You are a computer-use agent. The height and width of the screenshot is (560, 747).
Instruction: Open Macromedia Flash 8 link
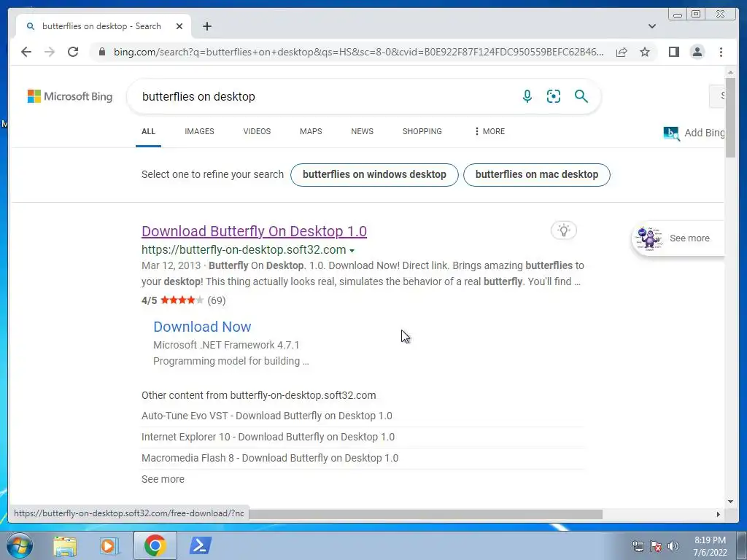(270, 458)
